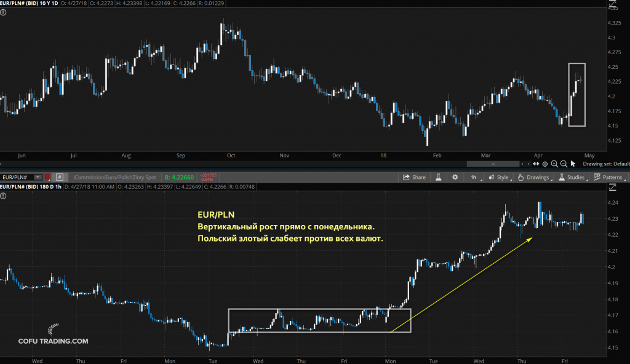Toggle the hash (#) button beside symbol
This screenshot has width=630, height=364.
59,177
